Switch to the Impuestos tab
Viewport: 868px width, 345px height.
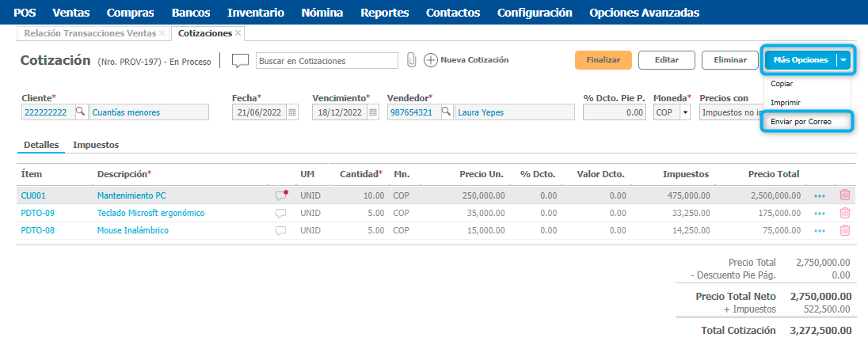pyautogui.click(x=95, y=146)
